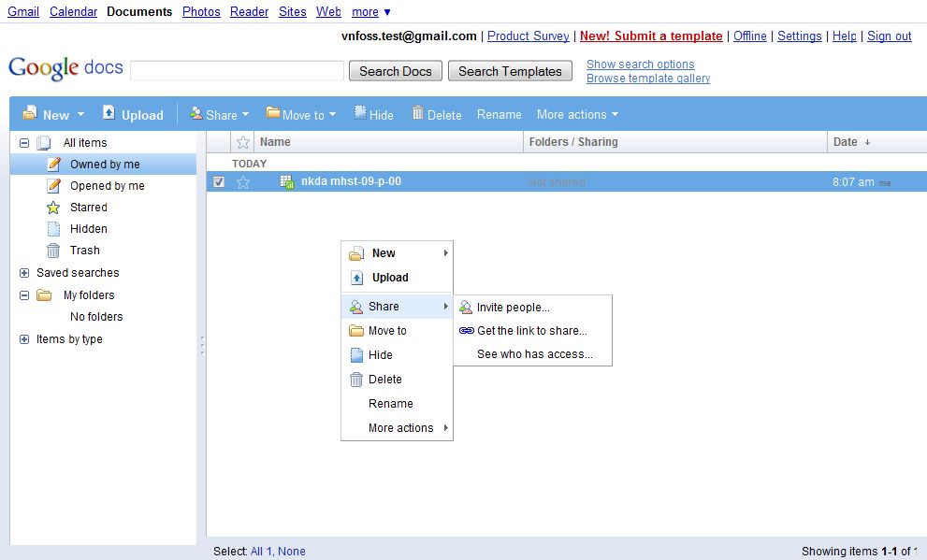Viewport: 927px width, 560px height.
Task: Uncheck the checkbox for nkda mhst-09-p-00
Action: (219, 182)
